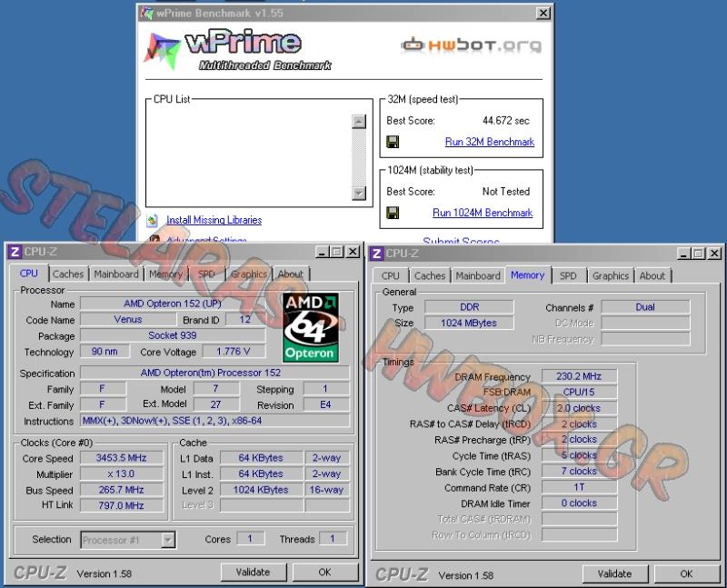Click the Command Rate value 1T
Image resolution: width=727 pixels, height=588 pixels.
pos(579,487)
